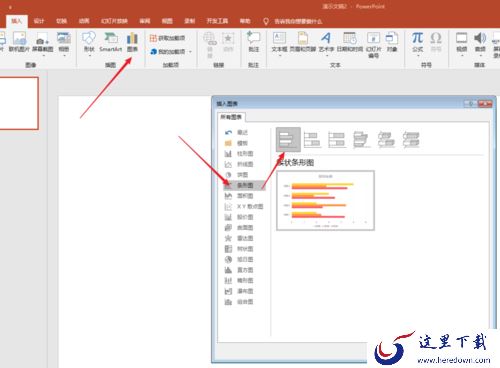Choose Pie chart (饼图) category in list

pos(242,175)
